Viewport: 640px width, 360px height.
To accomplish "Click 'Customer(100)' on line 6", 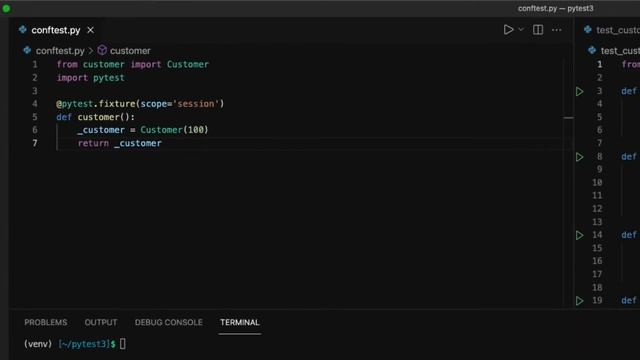I will pos(174,130).
